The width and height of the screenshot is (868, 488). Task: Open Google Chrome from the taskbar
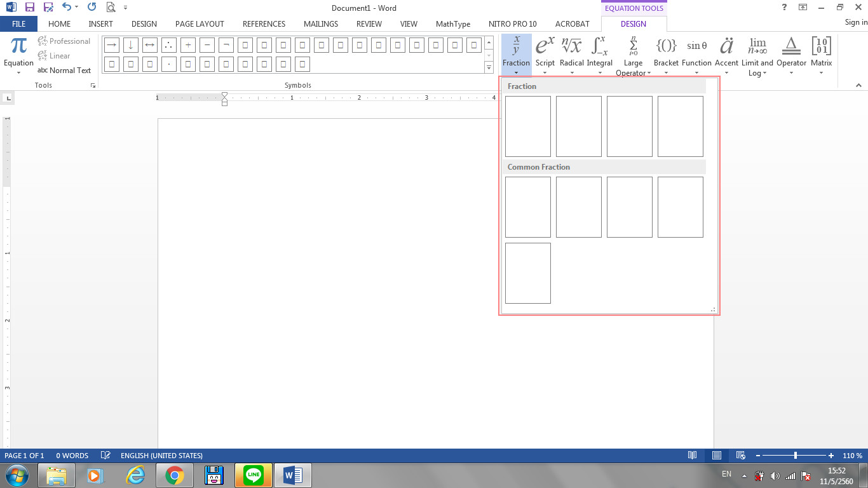pos(175,475)
